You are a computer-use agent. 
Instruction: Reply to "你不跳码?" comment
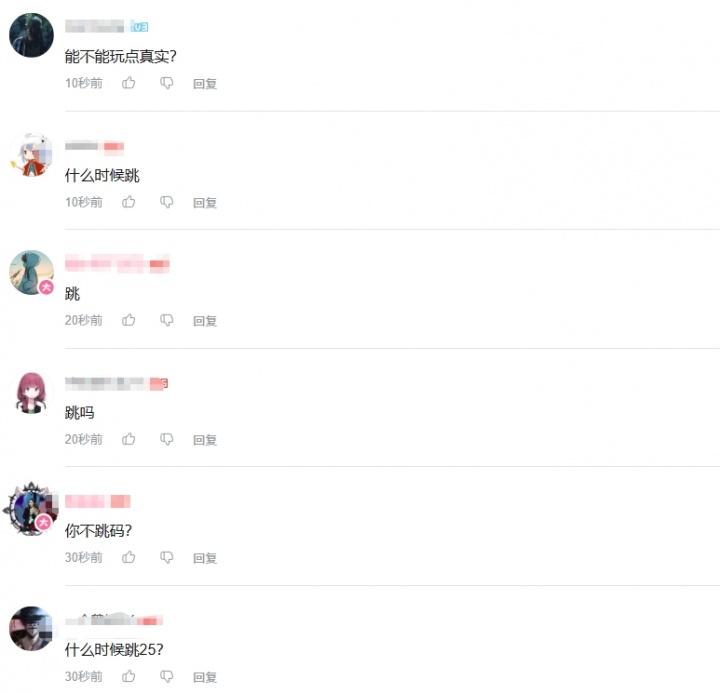(x=205, y=558)
